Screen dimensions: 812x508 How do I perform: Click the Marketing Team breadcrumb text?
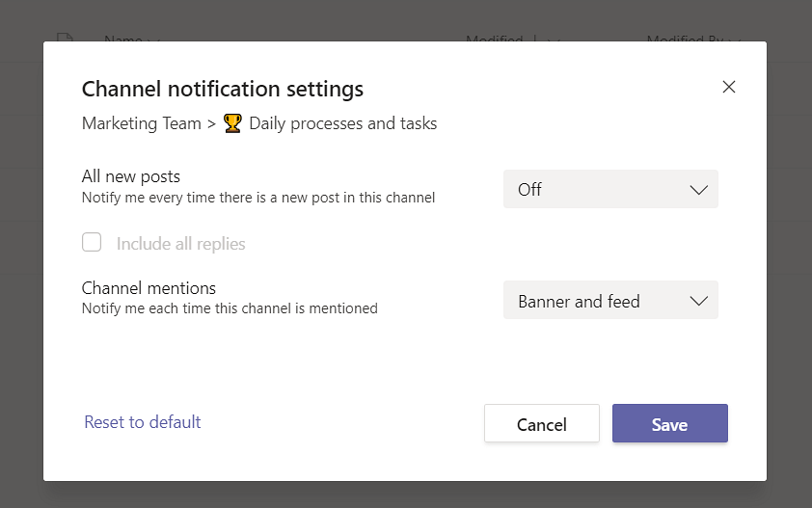(142, 123)
